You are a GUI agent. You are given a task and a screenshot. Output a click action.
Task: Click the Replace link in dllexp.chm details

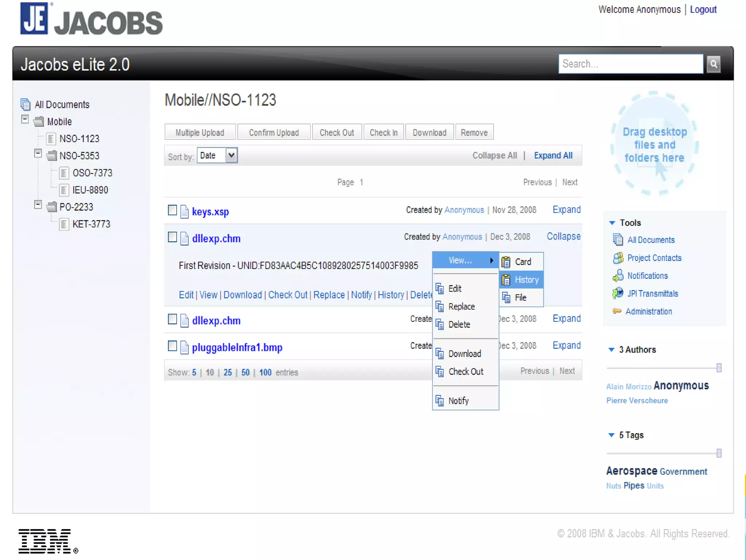click(x=329, y=295)
